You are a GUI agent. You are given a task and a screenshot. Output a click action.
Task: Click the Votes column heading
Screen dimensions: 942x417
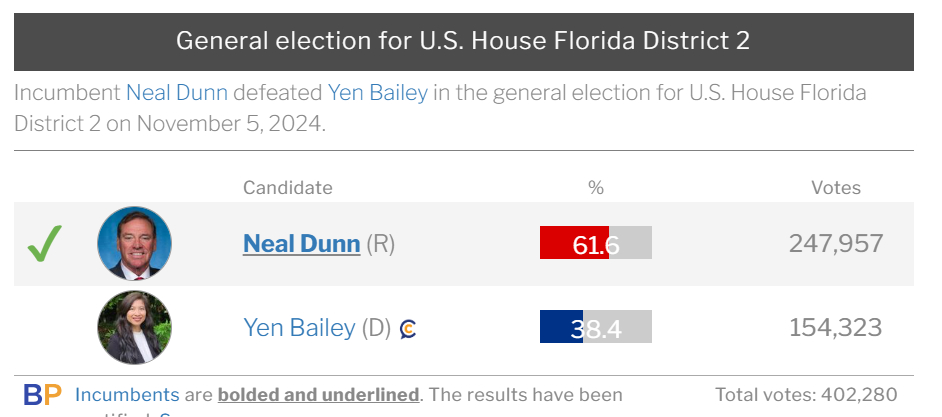(835, 187)
